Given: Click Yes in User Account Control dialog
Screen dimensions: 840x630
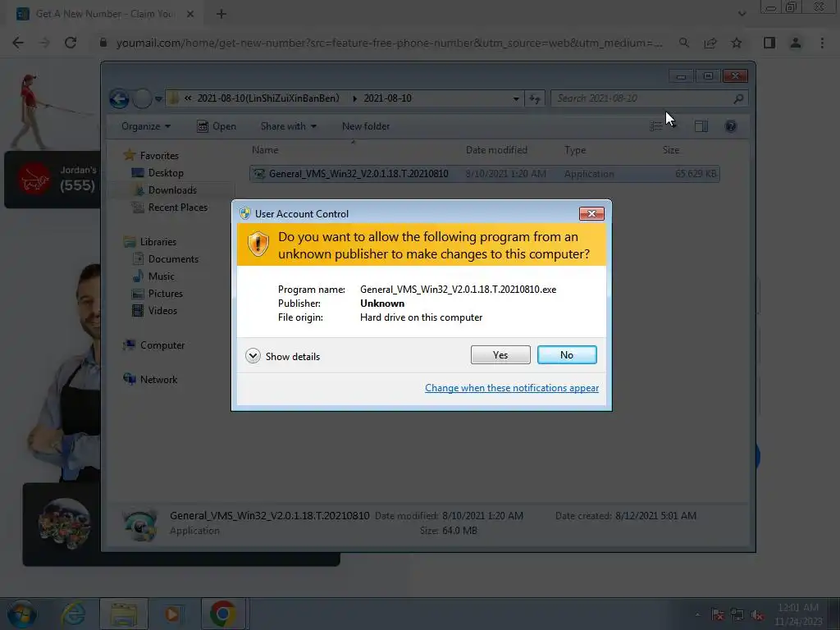Looking at the screenshot, I should coord(500,354).
